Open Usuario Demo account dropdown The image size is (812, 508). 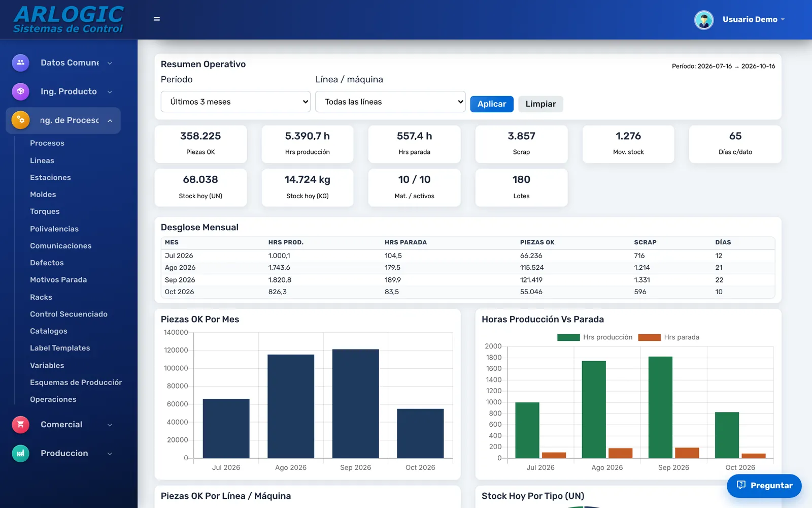[754, 19]
